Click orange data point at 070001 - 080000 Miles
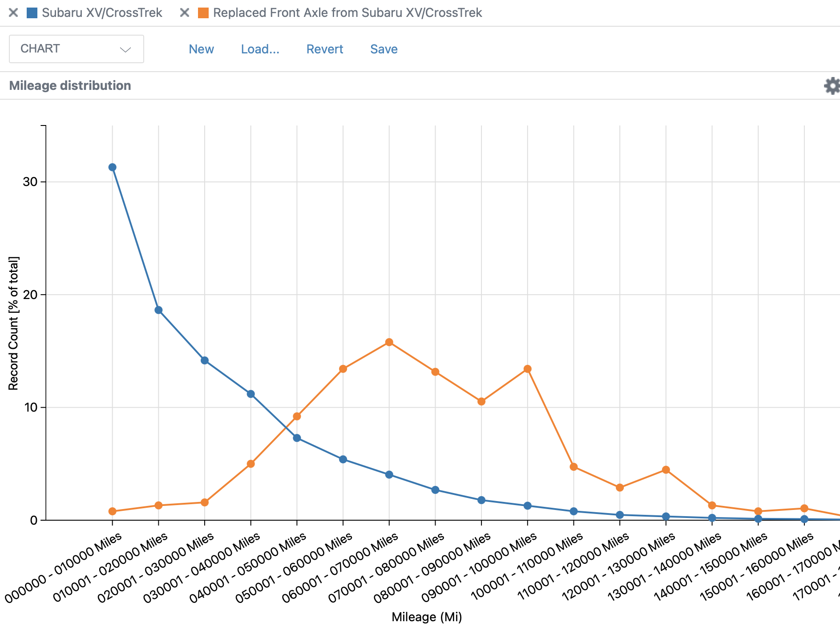 435,372
